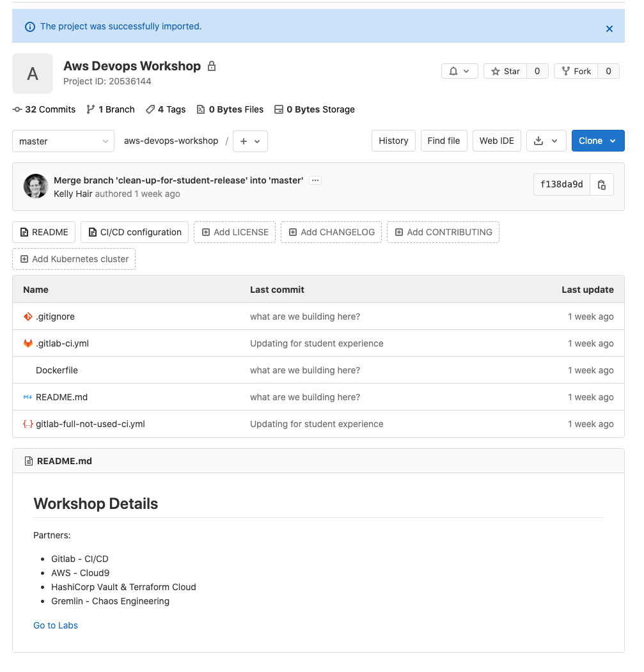Open the plus add-file dropdown
This screenshot has height=672, width=644.
click(x=251, y=141)
